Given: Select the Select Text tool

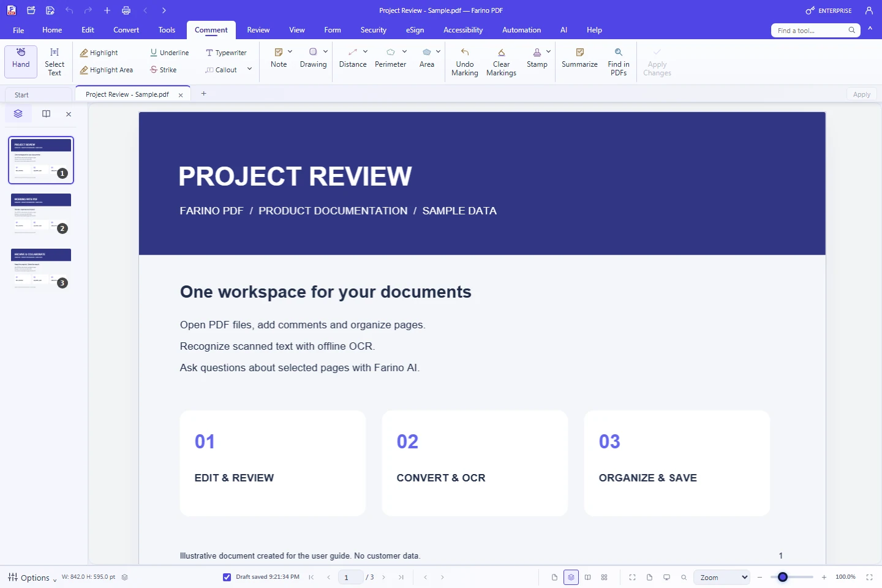Looking at the screenshot, I should [55, 62].
